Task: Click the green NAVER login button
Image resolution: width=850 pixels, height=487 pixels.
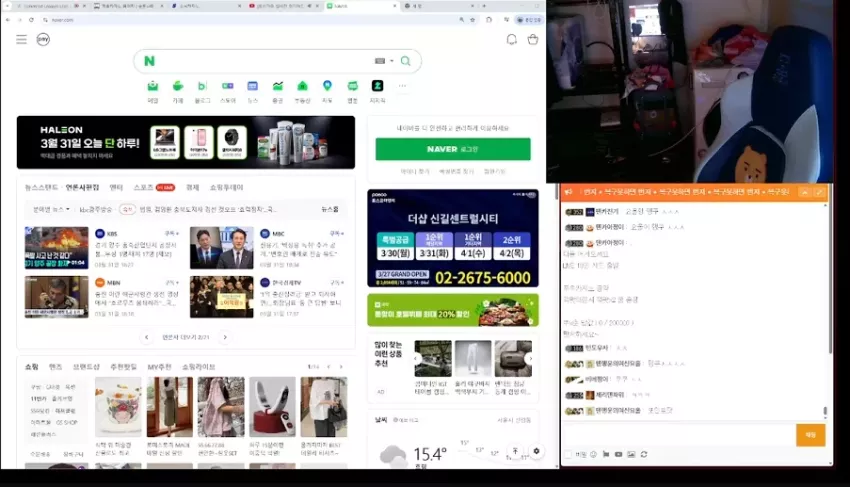Action: [x=453, y=149]
